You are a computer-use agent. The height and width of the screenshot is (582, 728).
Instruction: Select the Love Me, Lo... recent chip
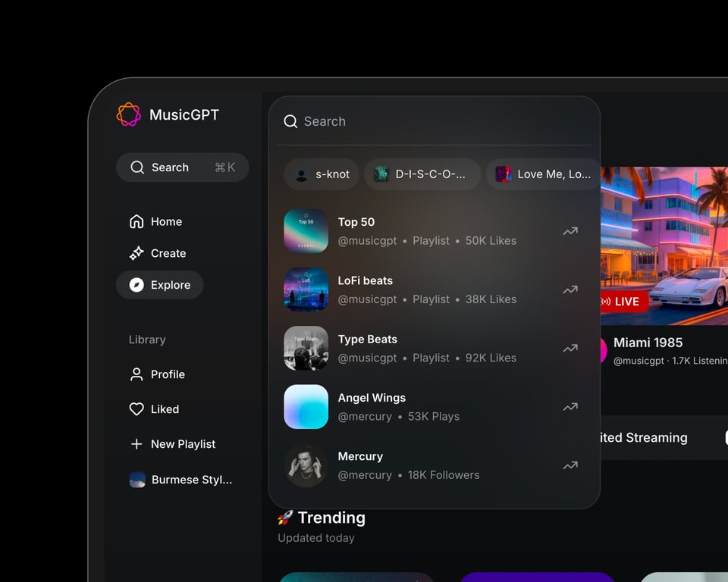pos(543,174)
